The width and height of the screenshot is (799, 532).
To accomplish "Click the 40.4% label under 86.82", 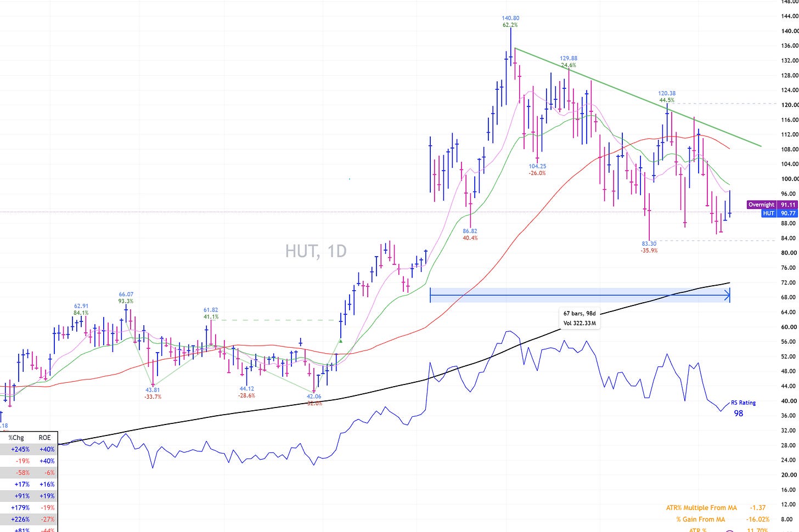I will click(470, 238).
